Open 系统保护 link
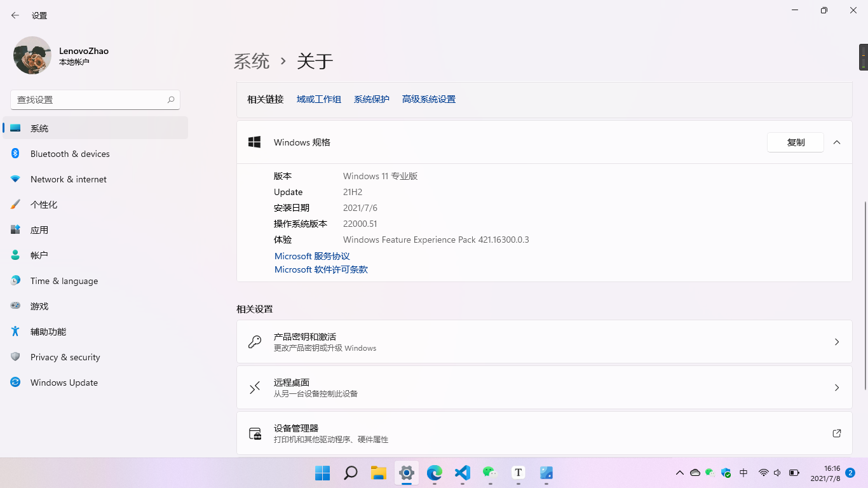This screenshot has width=868, height=488. 372,99
